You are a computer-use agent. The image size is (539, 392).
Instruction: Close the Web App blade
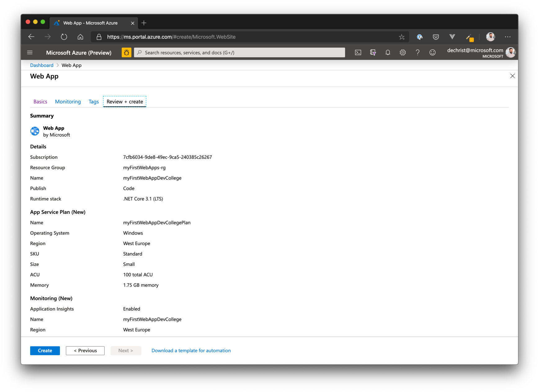pyautogui.click(x=512, y=76)
